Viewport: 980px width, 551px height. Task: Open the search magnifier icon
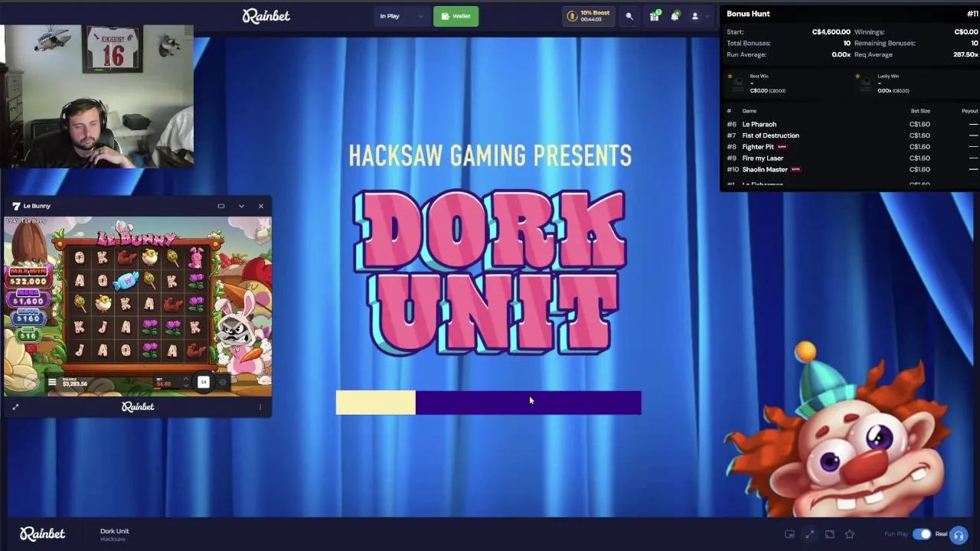(629, 16)
